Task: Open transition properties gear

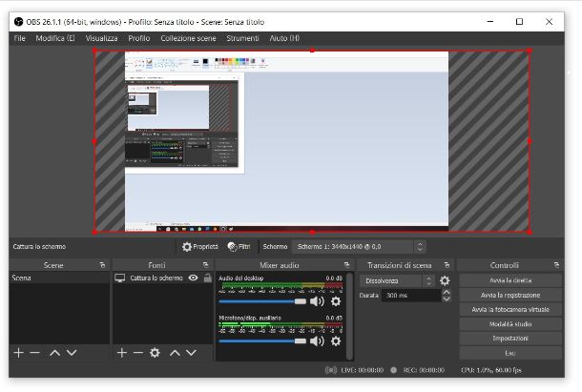Action: (445, 280)
